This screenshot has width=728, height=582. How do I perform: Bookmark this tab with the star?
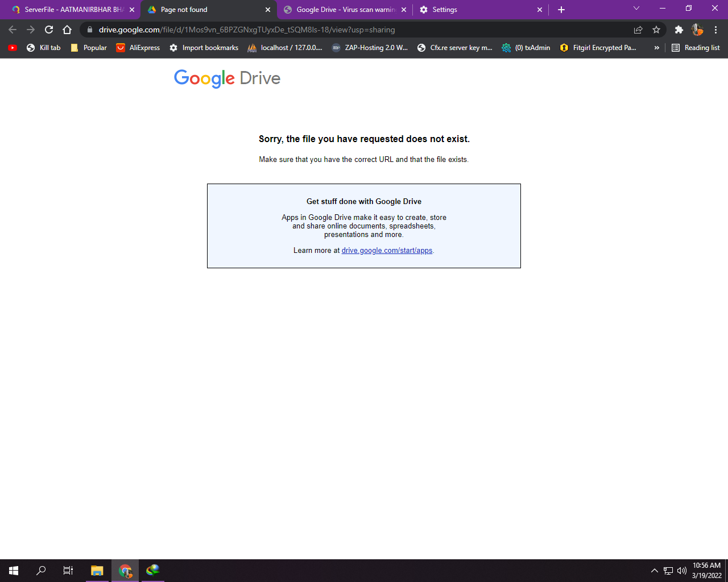click(x=656, y=30)
